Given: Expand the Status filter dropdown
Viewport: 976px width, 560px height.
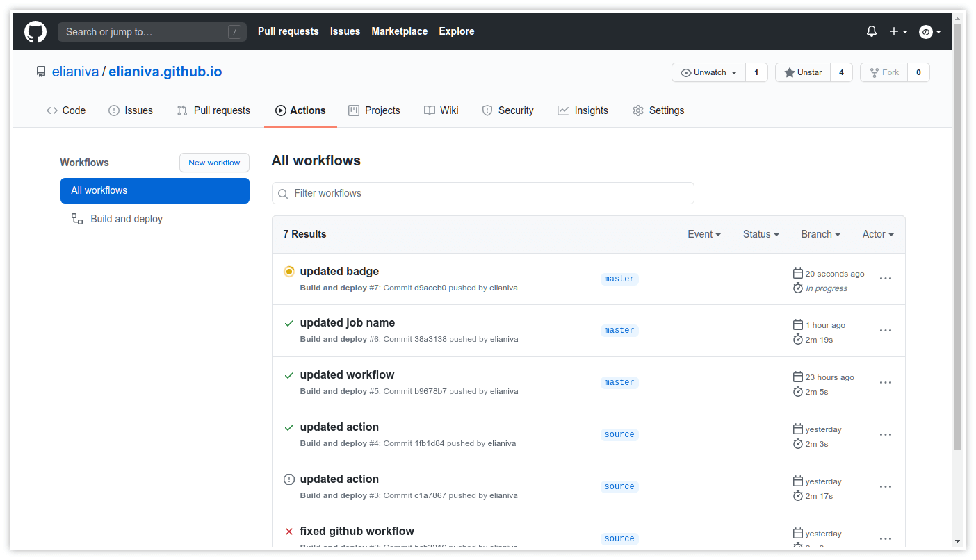Looking at the screenshot, I should click(x=761, y=234).
